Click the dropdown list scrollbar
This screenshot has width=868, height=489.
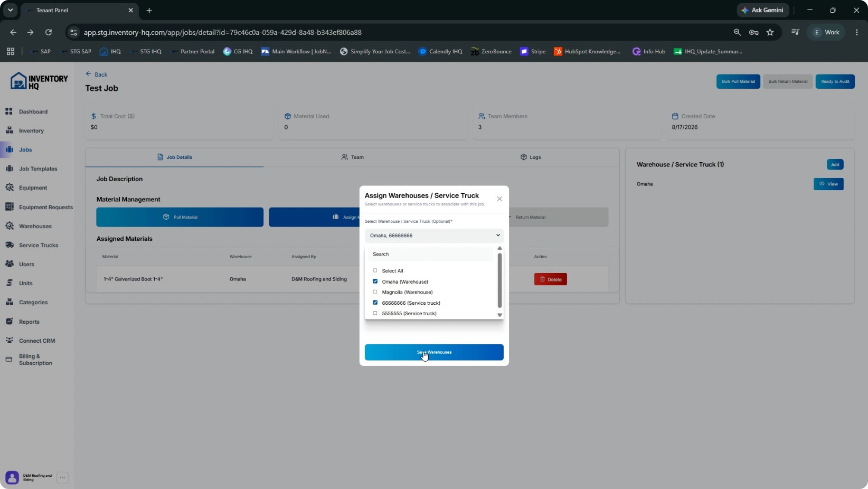pos(499,280)
